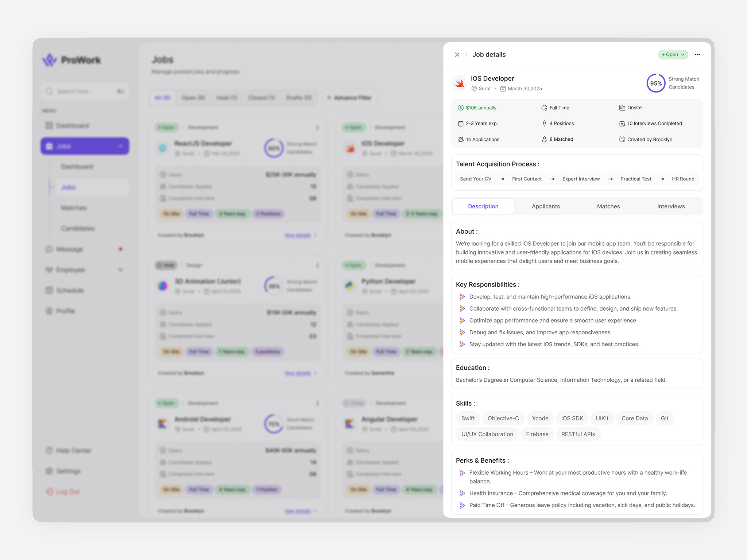Click the Swift skill tag
This screenshot has width=747, height=560.
point(468,418)
